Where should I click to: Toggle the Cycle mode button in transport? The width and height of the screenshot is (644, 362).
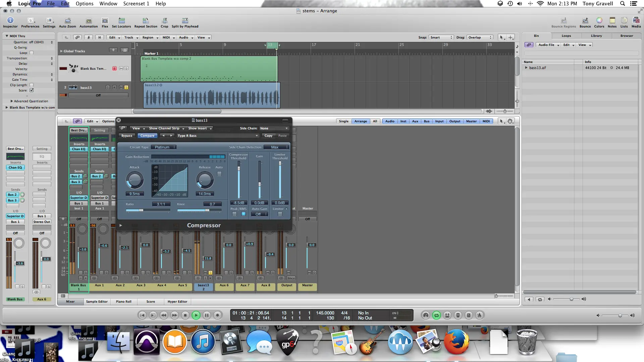[436, 315]
